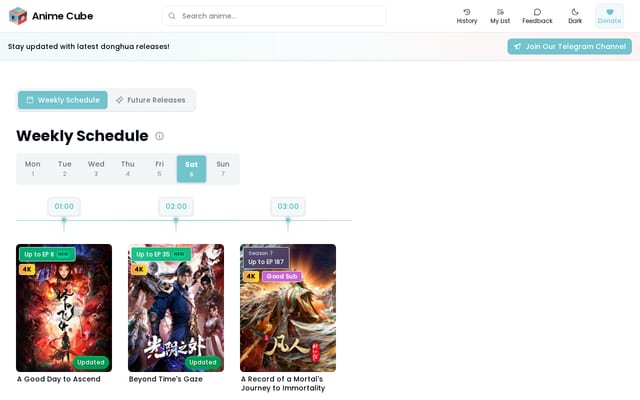This screenshot has height=400, width=640.
Task: Select Fri in day selector
Action: pos(160,169)
